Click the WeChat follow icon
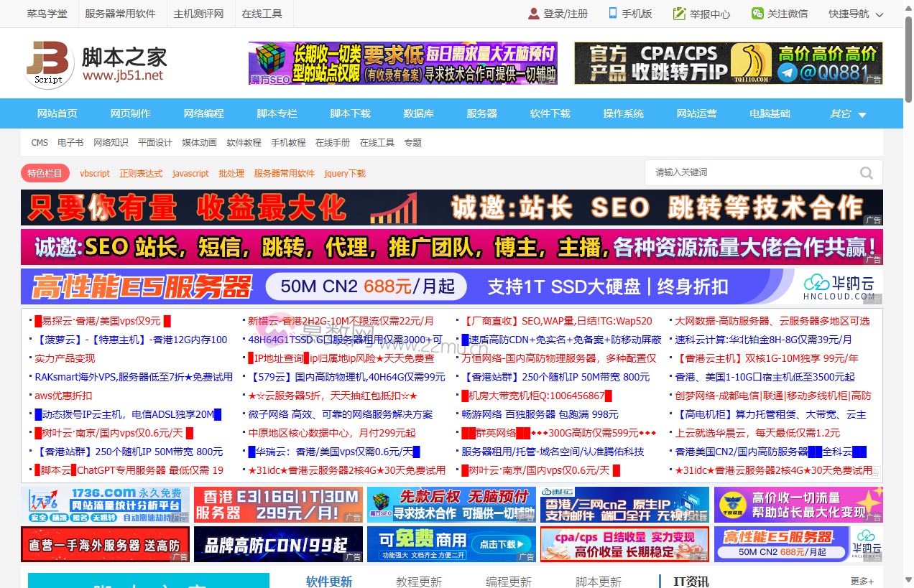 pos(757,14)
